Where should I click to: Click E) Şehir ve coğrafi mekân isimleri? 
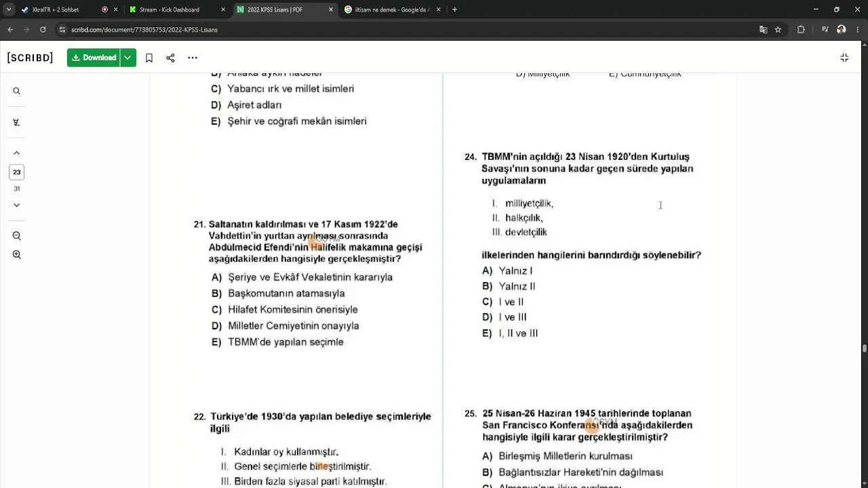pyautogui.click(x=289, y=121)
